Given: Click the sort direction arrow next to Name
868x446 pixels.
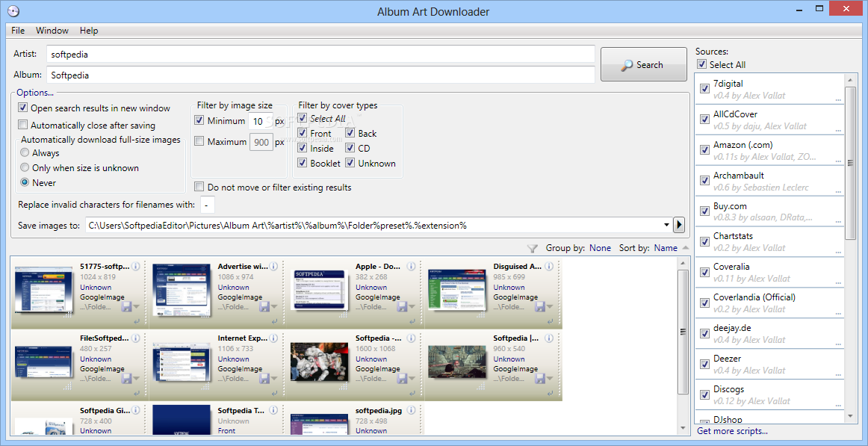Looking at the screenshot, I should point(686,248).
